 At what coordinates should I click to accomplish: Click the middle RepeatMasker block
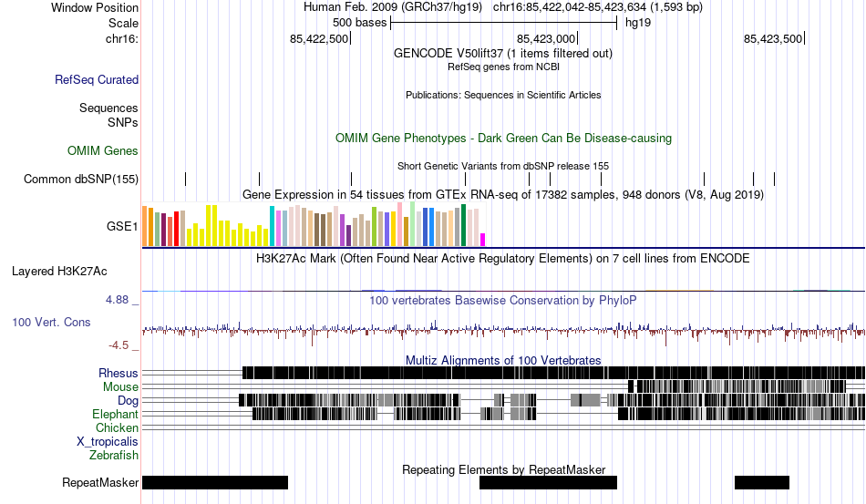coord(548,482)
